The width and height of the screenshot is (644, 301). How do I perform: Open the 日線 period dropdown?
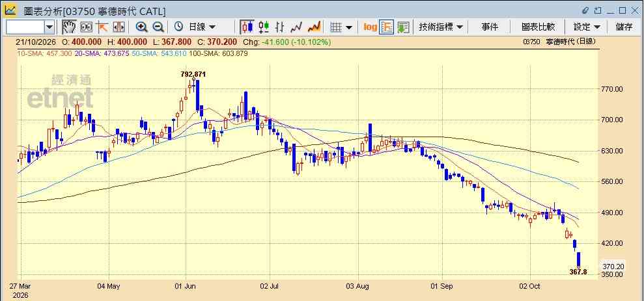(202, 27)
